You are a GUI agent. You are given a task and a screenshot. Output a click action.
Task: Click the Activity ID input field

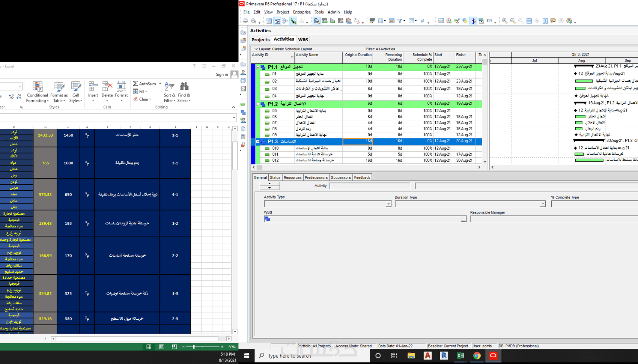(x=370, y=186)
